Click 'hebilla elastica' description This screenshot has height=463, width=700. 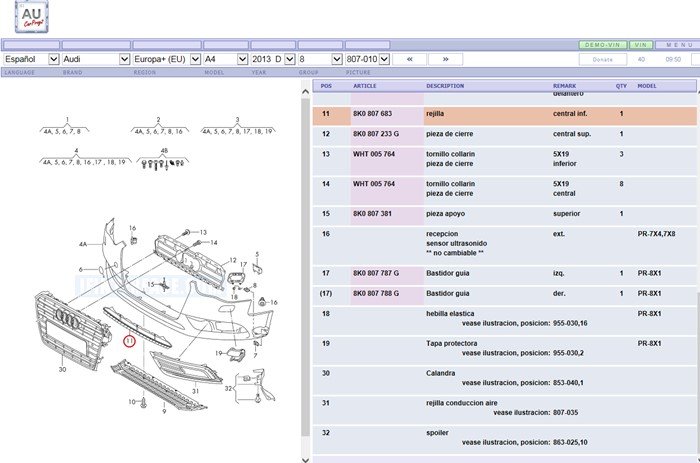[450, 314]
